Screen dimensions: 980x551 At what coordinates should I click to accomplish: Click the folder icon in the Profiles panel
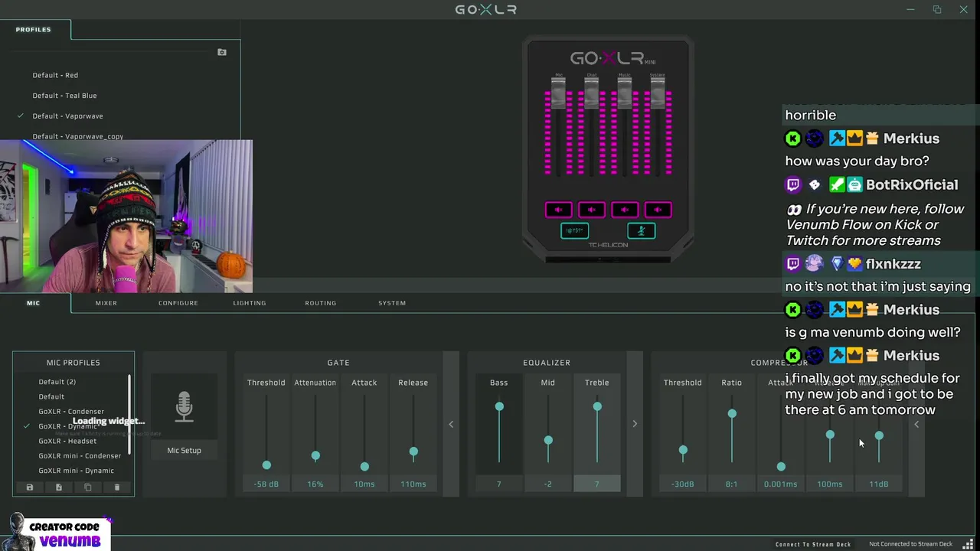coord(222,52)
